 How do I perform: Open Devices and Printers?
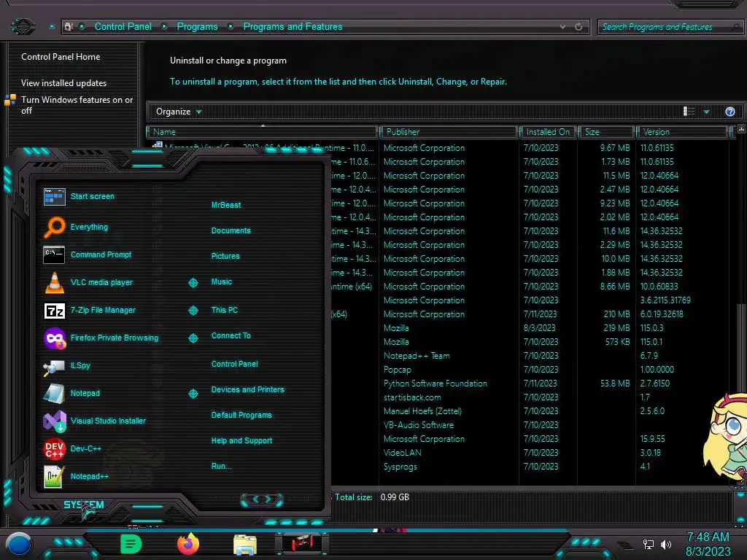pyautogui.click(x=248, y=389)
